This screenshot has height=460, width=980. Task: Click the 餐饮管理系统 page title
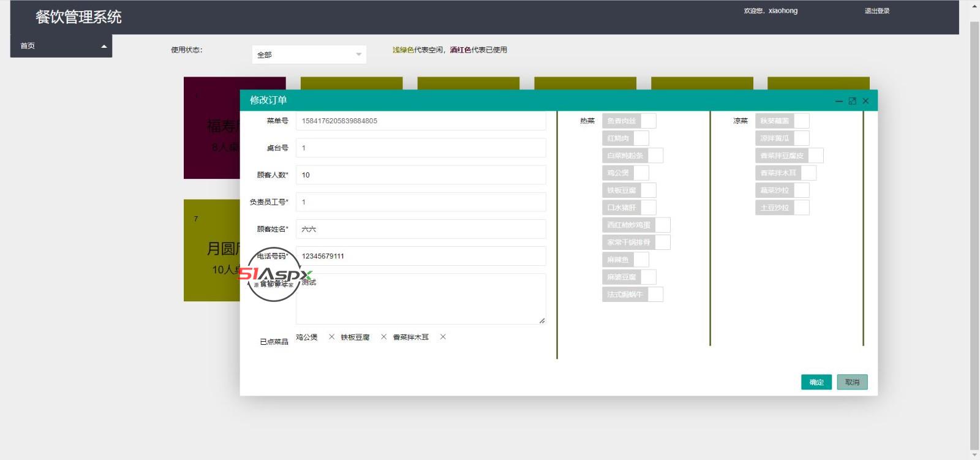78,17
